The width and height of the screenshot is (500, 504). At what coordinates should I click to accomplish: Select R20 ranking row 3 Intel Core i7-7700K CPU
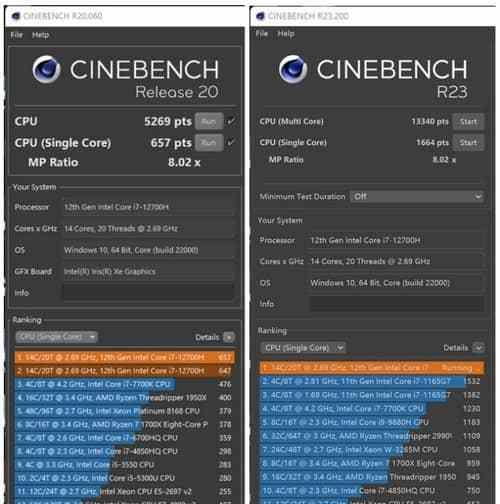click(125, 384)
